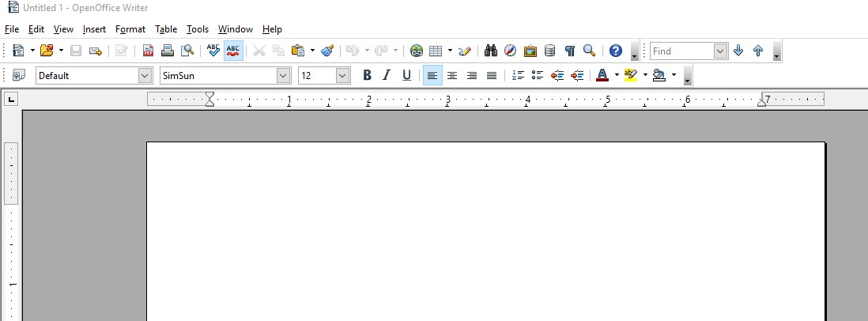
Task: Click the tab stop type selector on ruler
Action: (11, 100)
